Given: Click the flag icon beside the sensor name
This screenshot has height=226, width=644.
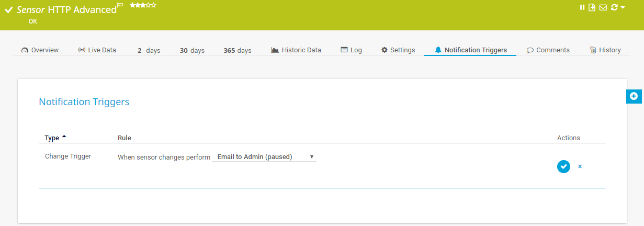Looking at the screenshot, I should (x=120, y=6).
